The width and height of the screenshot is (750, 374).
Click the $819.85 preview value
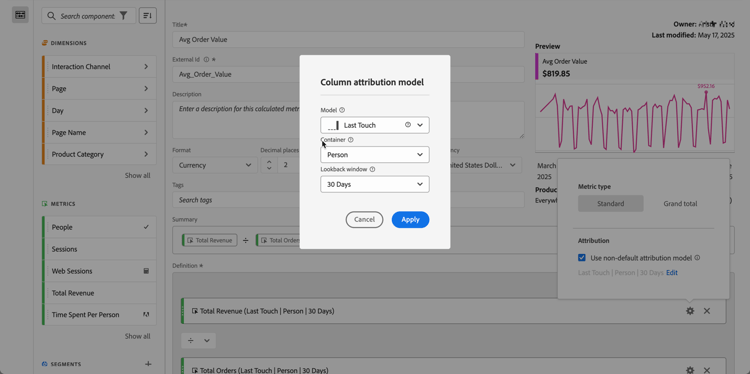click(556, 74)
